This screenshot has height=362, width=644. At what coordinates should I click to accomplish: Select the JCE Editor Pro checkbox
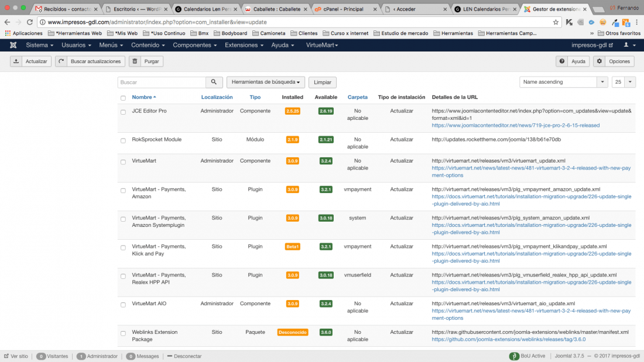pos(123,112)
